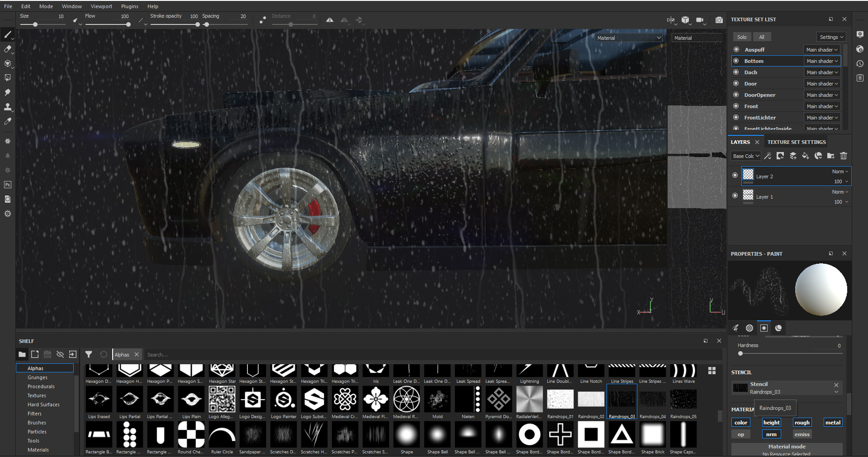Toggle visibility of Door texture set

[x=736, y=84]
